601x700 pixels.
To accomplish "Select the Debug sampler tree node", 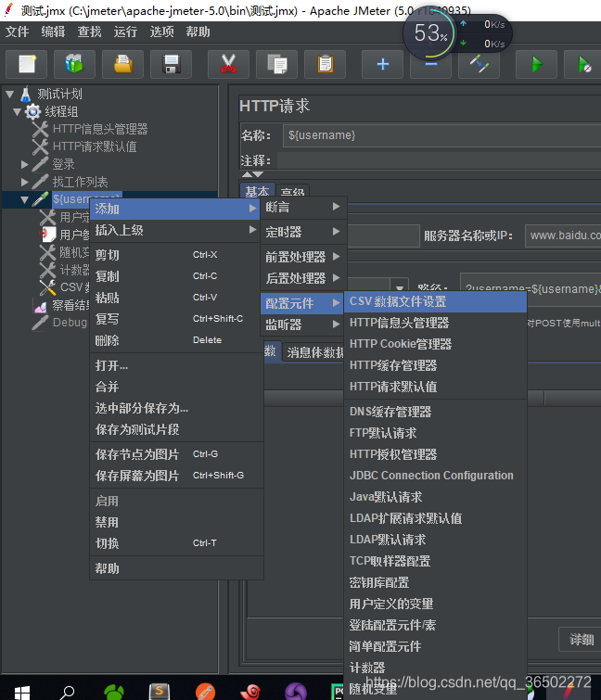I will [59, 323].
